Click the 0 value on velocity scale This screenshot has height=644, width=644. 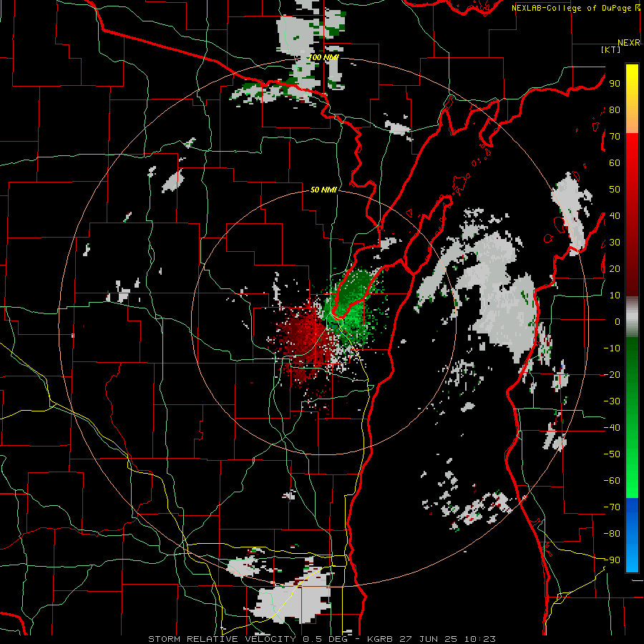click(618, 322)
